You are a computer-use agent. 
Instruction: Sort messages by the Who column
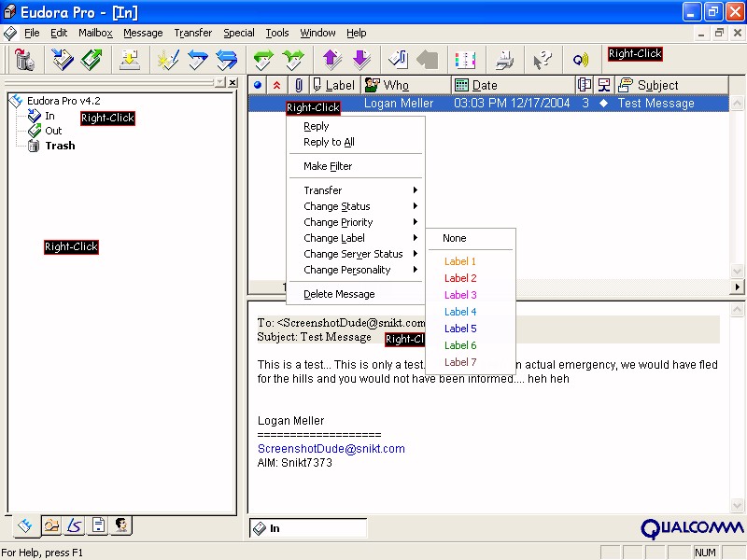(x=406, y=85)
